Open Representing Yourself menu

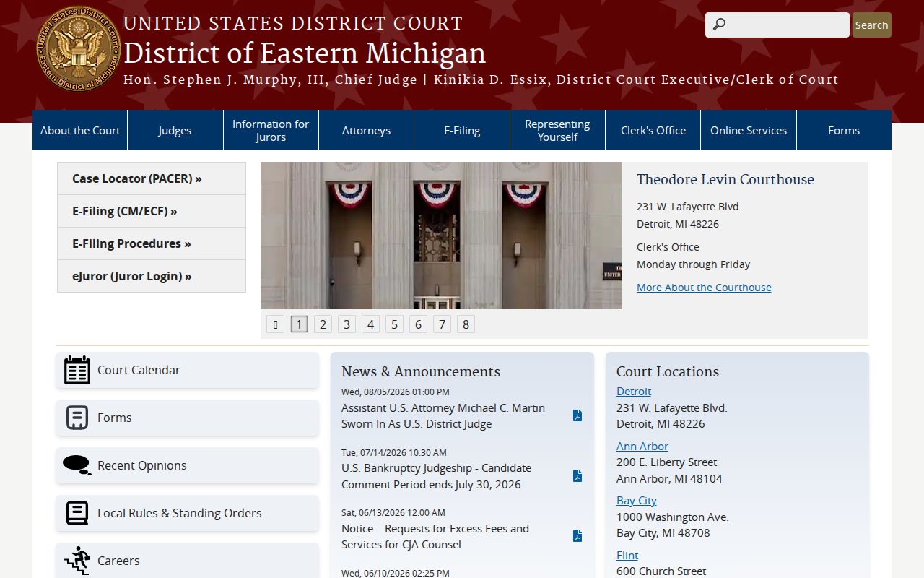557,130
